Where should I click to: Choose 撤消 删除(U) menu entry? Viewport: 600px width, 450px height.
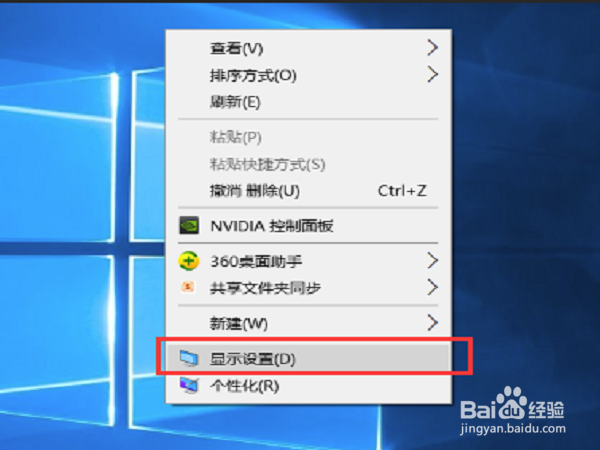(x=308, y=191)
